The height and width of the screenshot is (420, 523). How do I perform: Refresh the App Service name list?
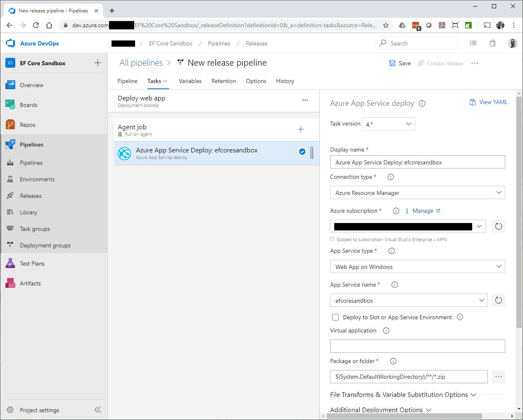[x=498, y=300]
